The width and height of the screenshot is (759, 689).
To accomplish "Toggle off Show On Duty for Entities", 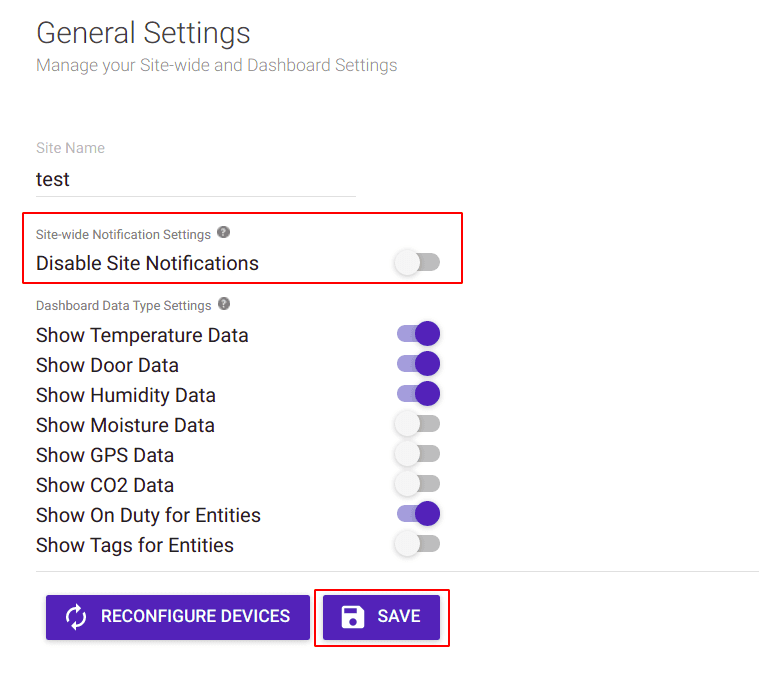I will coord(418,514).
